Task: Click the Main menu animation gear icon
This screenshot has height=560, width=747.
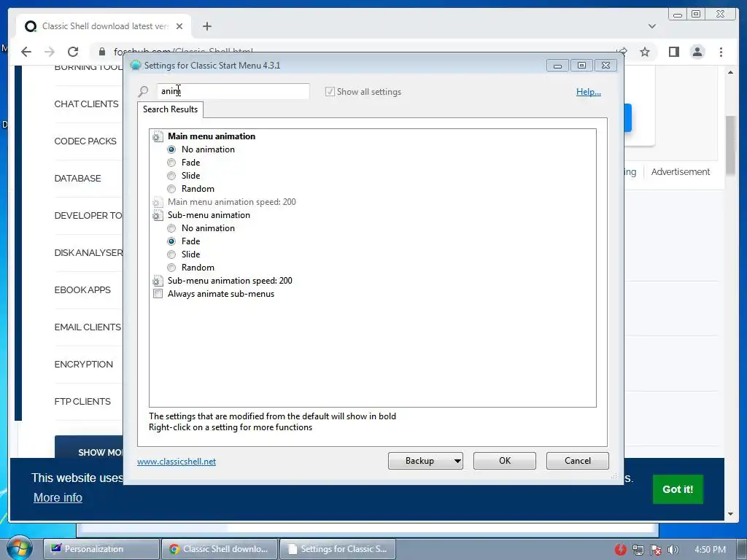Action: click(158, 137)
